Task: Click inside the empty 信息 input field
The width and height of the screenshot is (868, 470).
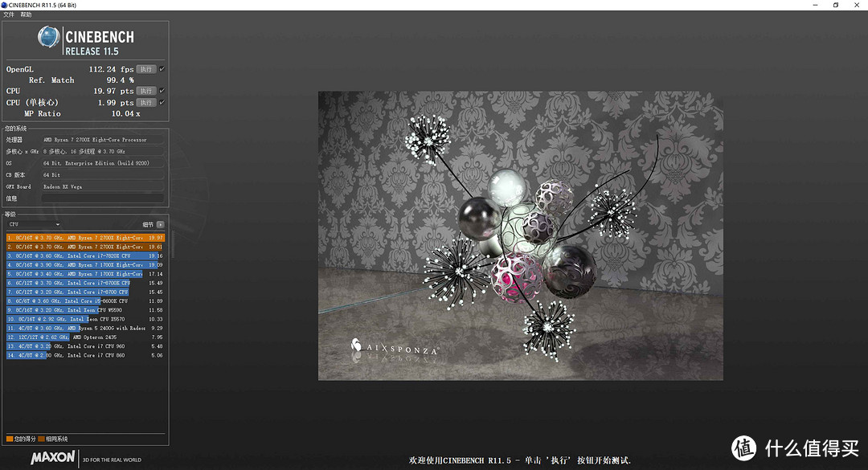Action: (103, 198)
